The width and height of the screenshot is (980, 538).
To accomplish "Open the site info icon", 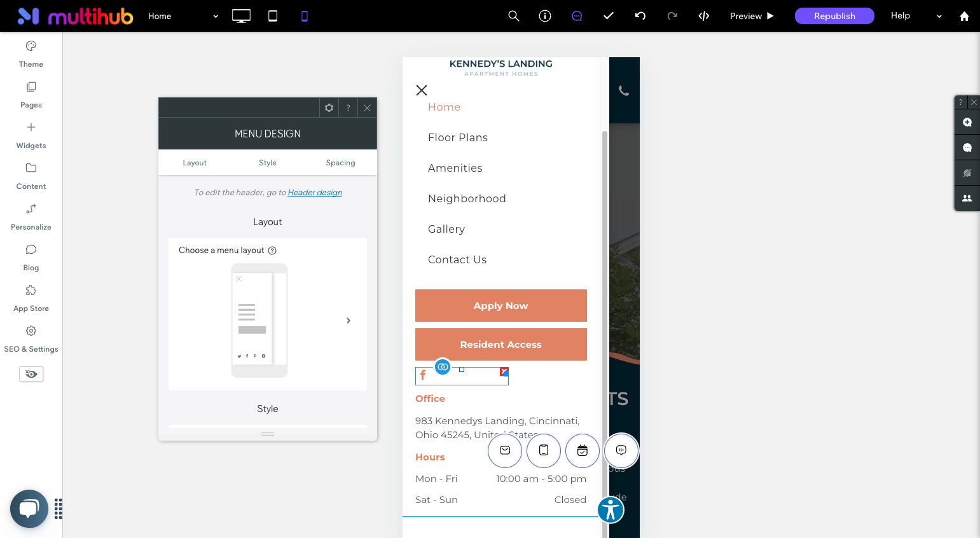I will [x=545, y=16].
